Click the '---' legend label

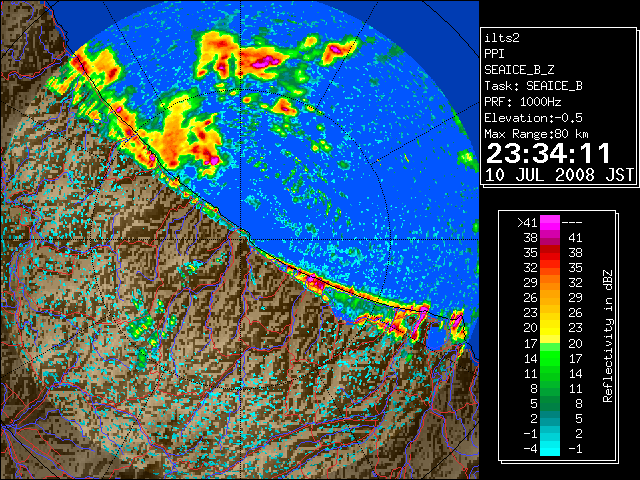(572, 222)
